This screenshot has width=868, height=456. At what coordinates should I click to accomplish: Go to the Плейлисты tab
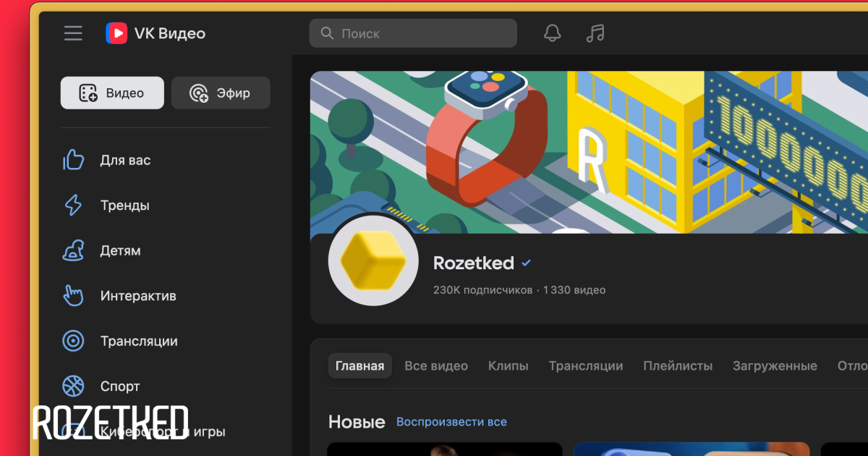(x=678, y=366)
